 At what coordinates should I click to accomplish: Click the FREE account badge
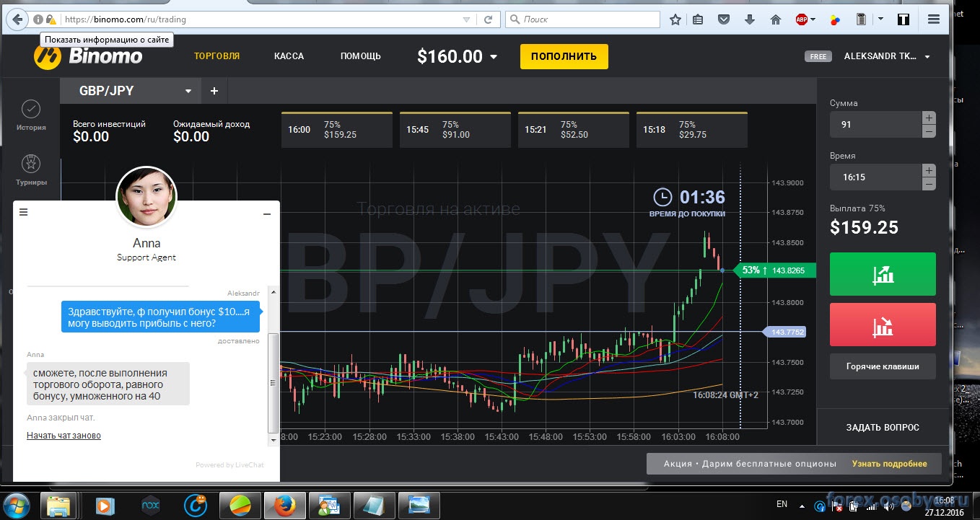818,57
